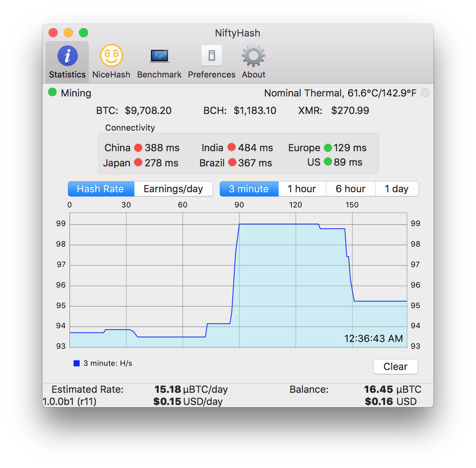Click the version 1.0.0b1 (r11) label
The width and height of the screenshot is (476, 468).
click(69, 402)
